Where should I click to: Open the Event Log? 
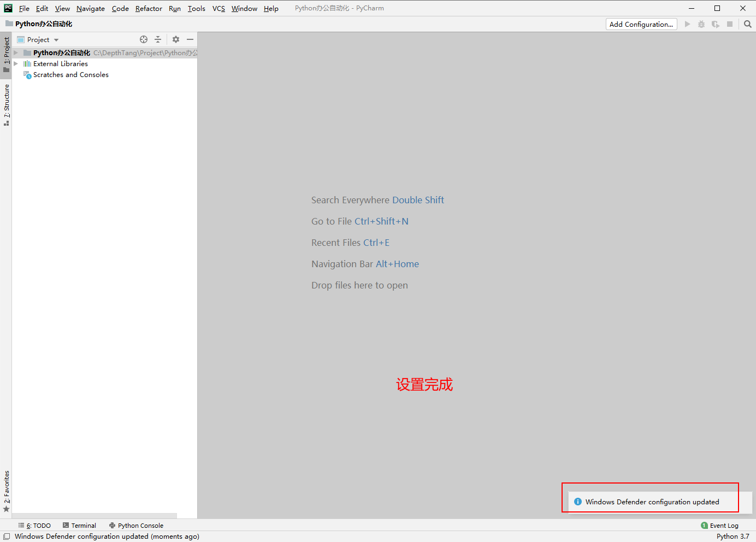719,526
